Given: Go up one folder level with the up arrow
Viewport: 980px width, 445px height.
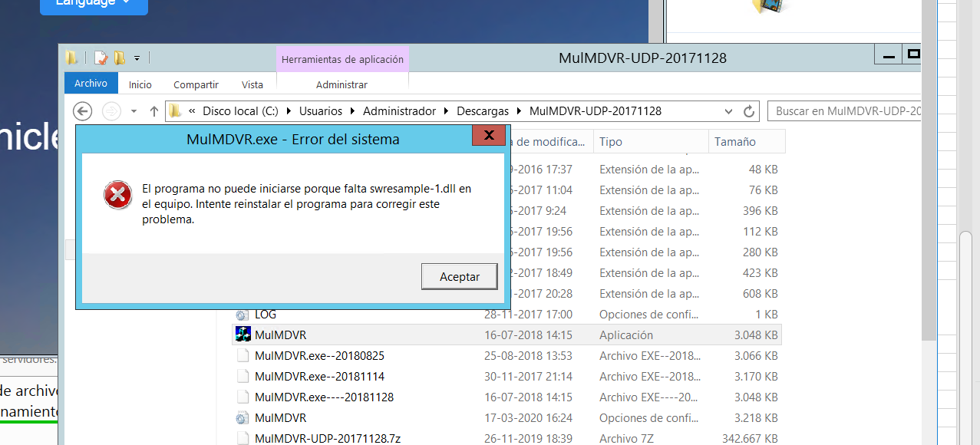Looking at the screenshot, I should click(154, 111).
